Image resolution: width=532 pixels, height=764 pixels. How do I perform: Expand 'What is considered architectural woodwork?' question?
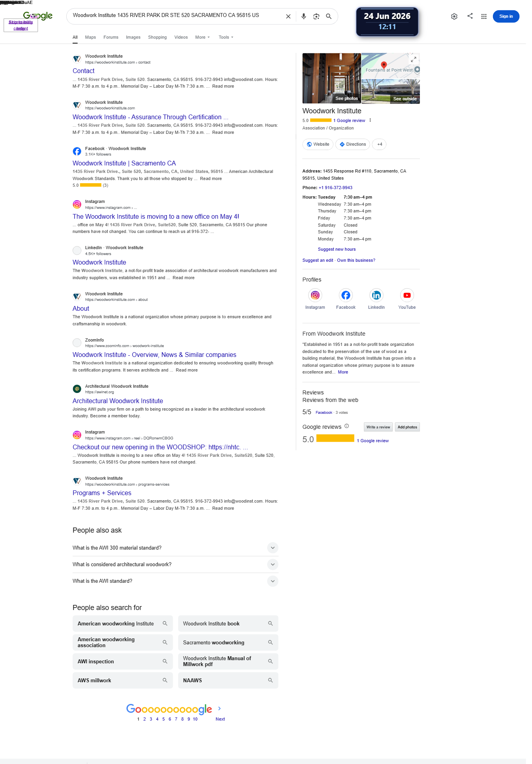click(175, 565)
